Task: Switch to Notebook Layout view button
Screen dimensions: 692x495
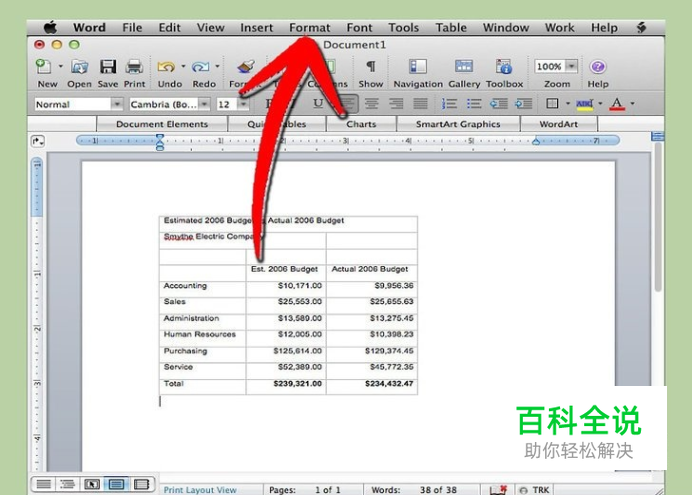Action: click(141, 484)
